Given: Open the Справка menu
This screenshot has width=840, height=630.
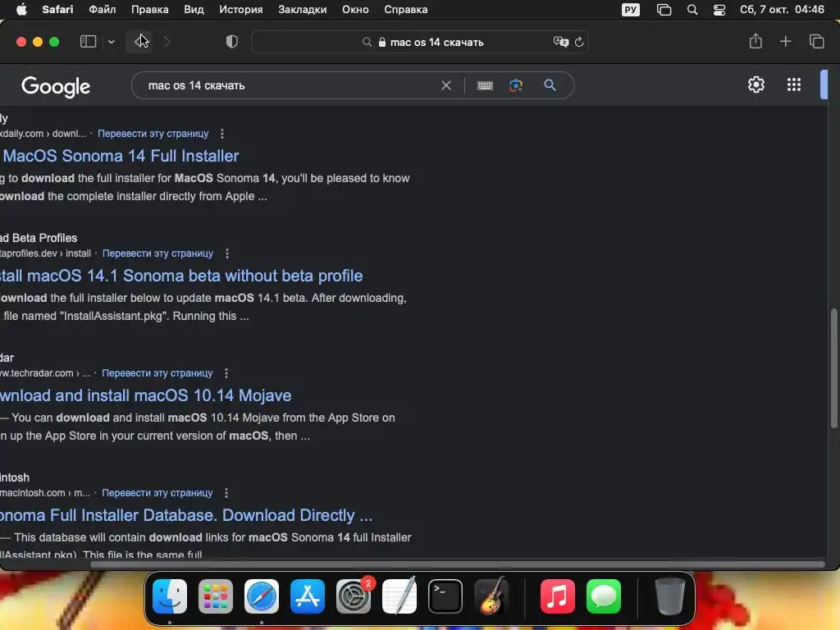Looking at the screenshot, I should click(x=405, y=10).
